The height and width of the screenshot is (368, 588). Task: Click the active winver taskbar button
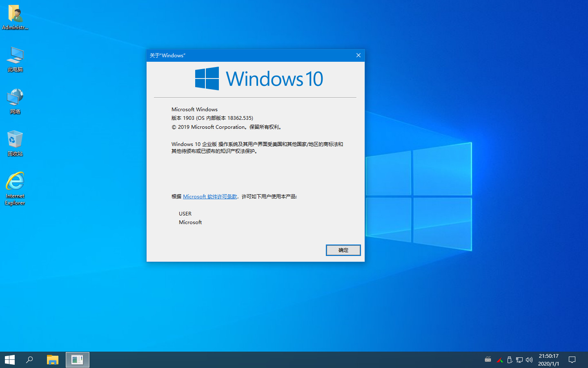(x=77, y=360)
